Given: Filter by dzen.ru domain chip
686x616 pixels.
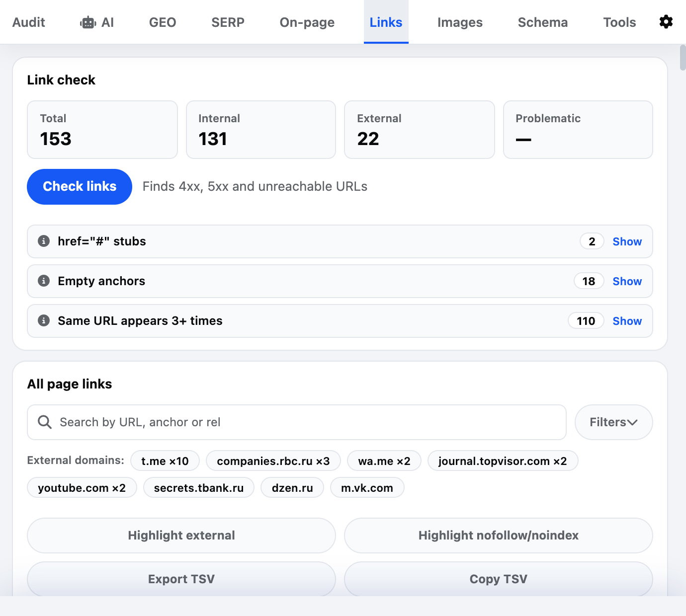Looking at the screenshot, I should [x=292, y=488].
